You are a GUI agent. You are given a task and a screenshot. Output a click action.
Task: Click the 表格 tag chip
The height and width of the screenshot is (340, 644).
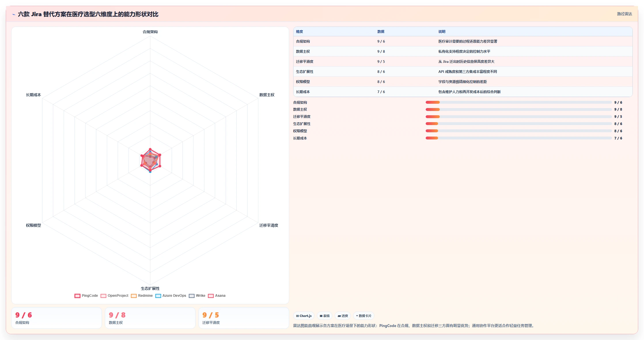tap(325, 316)
